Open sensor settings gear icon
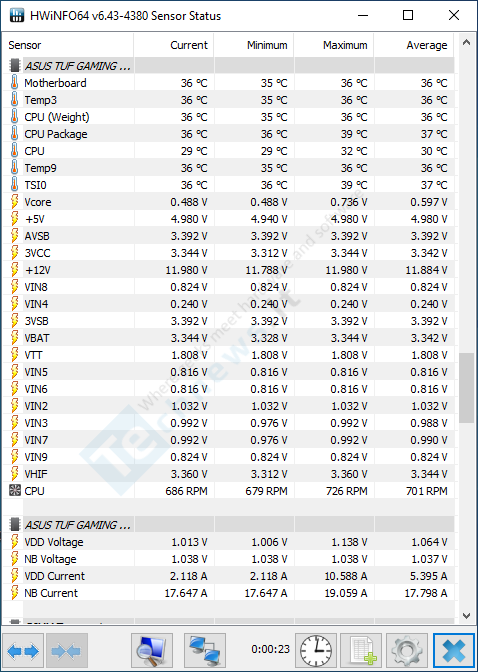Viewport: 478px width, 672px height. (x=407, y=651)
